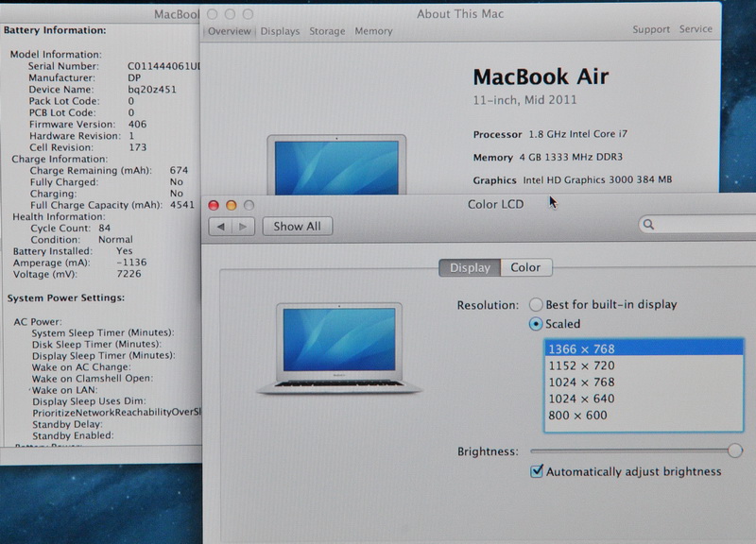Click the Serial Number row in battery report
Viewport: 756px width, 544px height.
113,66
